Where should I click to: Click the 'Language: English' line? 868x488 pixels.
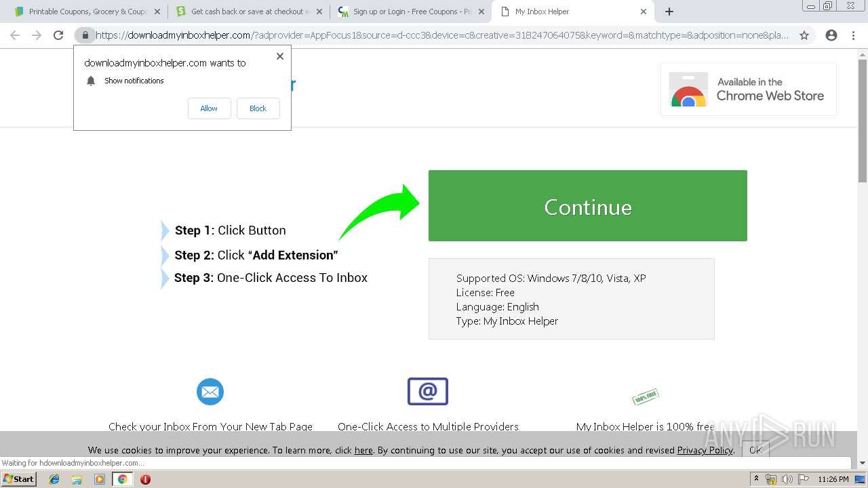(x=498, y=306)
